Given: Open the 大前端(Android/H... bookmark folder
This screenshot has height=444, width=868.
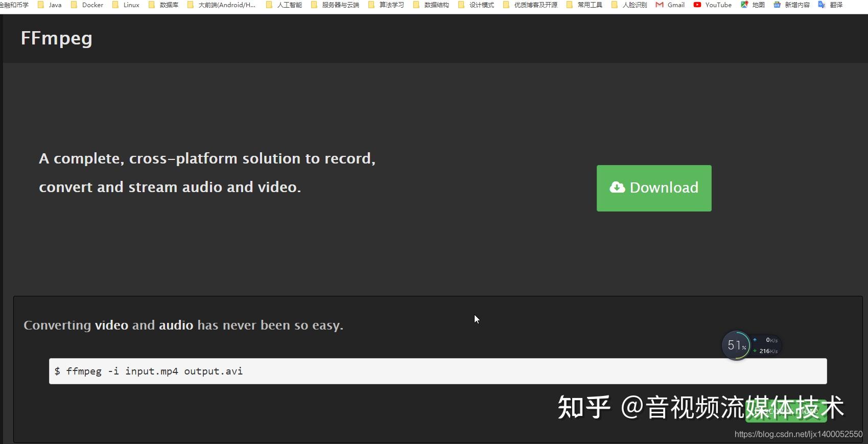Looking at the screenshot, I should click(221, 5).
